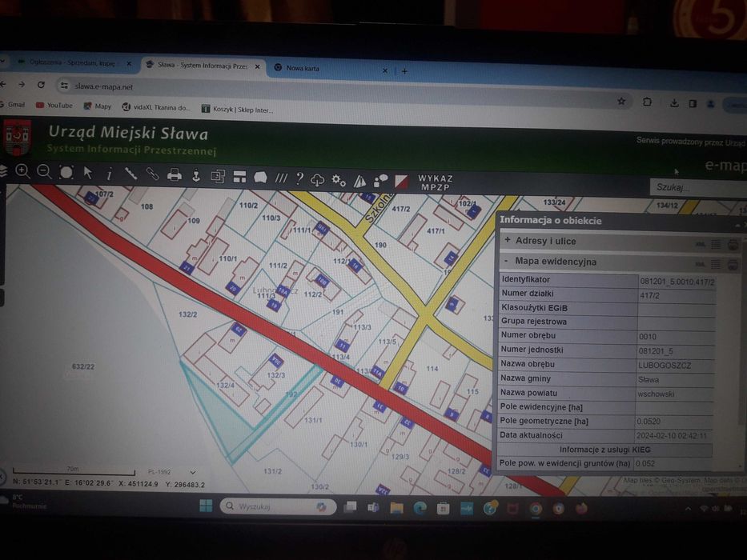This screenshot has width=747, height=560.
Task: Open the layout template tool
Action: [239, 177]
